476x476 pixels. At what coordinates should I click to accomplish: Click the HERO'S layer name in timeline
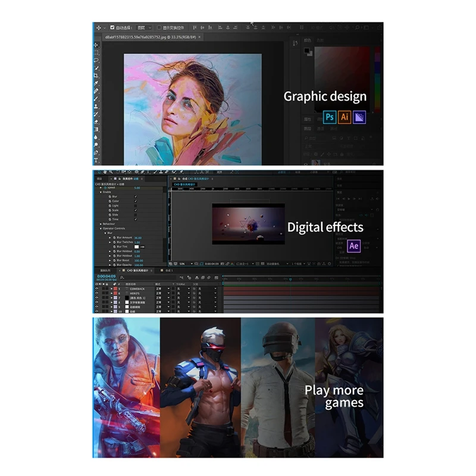tap(134, 293)
